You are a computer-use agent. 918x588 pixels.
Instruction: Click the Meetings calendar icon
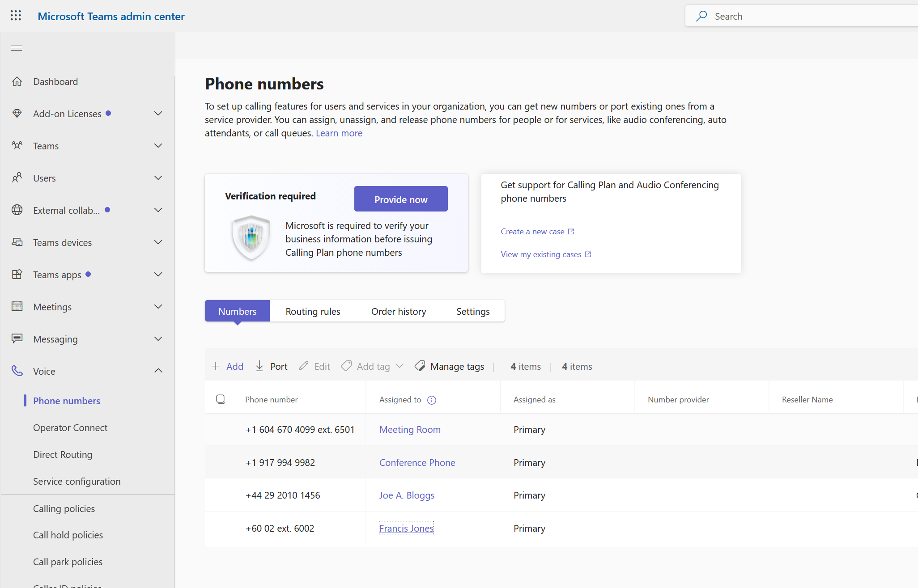click(x=17, y=307)
